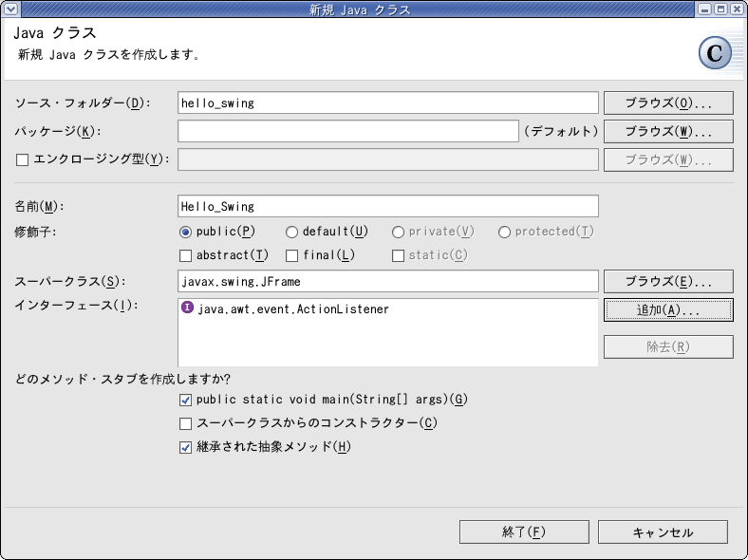This screenshot has height=560, width=748.
Task: Check スーパークラスからのコンストラクター option
Action: click(x=185, y=423)
